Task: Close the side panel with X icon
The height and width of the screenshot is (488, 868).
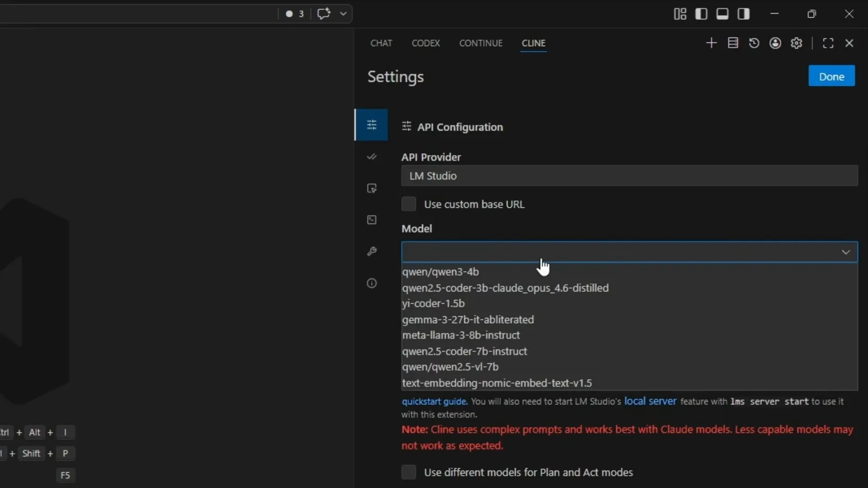Action: (850, 43)
